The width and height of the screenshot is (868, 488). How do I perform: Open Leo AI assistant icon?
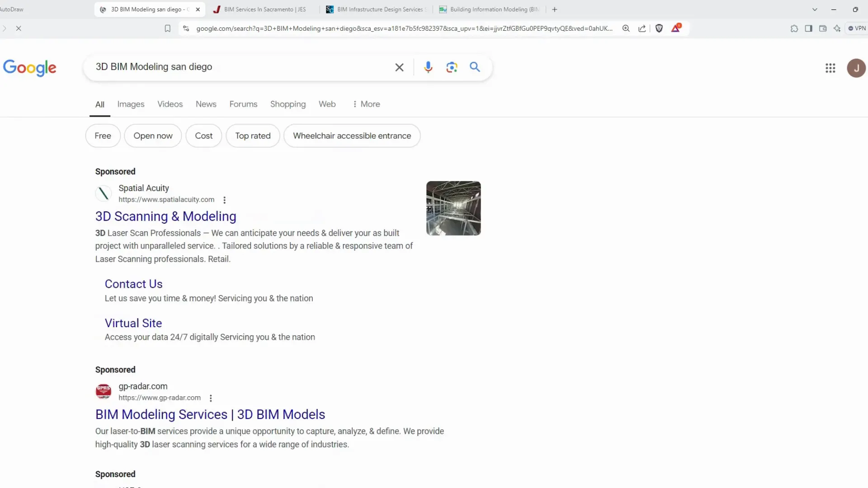[x=837, y=28]
